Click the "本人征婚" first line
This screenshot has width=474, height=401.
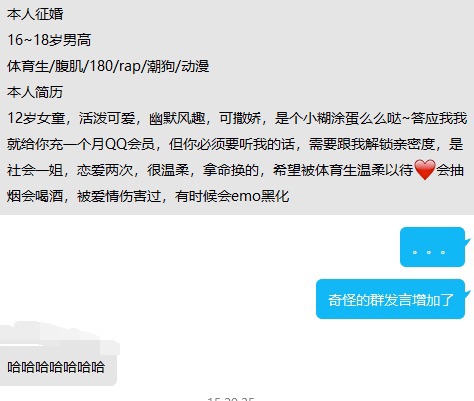(x=35, y=14)
